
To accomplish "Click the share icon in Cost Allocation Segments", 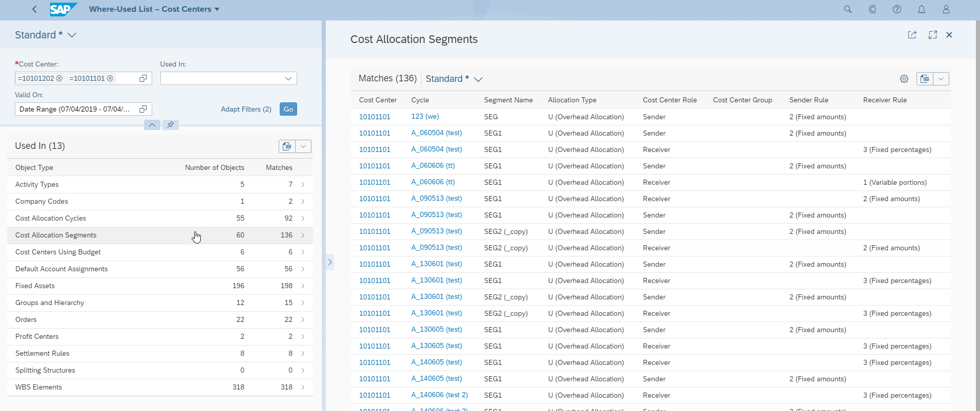I will [912, 35].
